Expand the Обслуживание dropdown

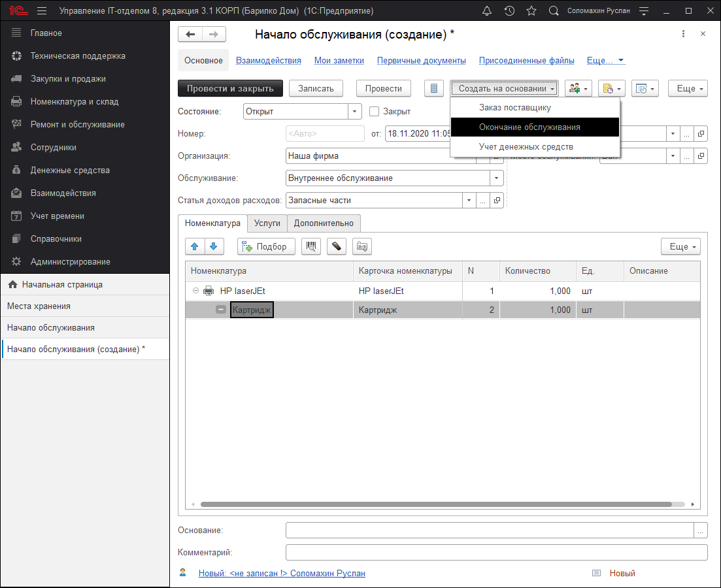point(497,178)
